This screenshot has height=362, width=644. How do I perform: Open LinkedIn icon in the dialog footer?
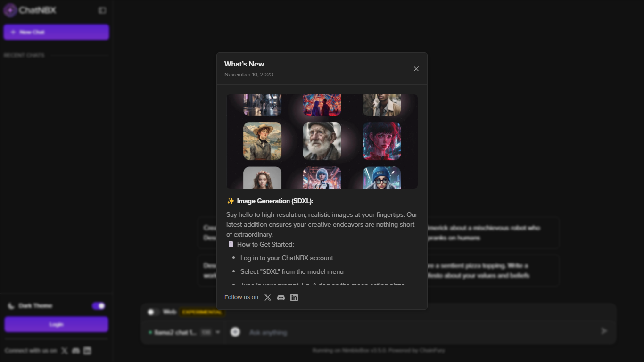[294, 297]
